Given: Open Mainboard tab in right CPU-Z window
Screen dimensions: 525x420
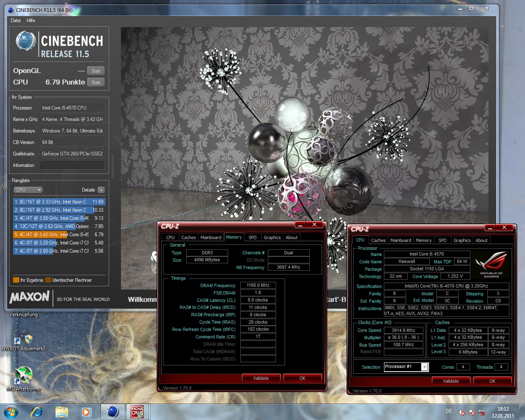Looking at the screenshot, I should coord(401,240).
